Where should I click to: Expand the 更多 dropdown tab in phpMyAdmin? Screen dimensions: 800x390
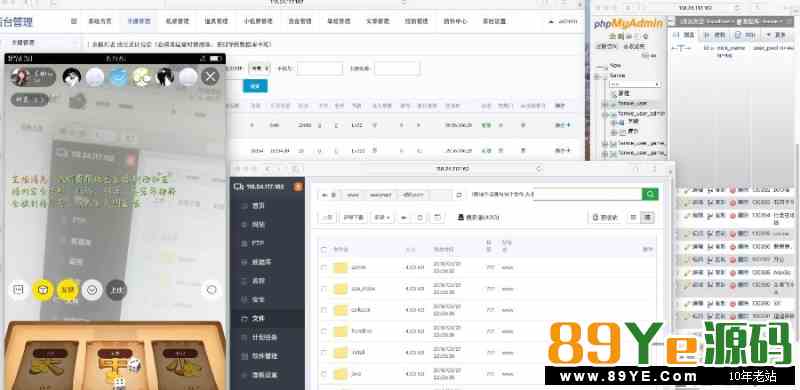(x=776, y=35)
